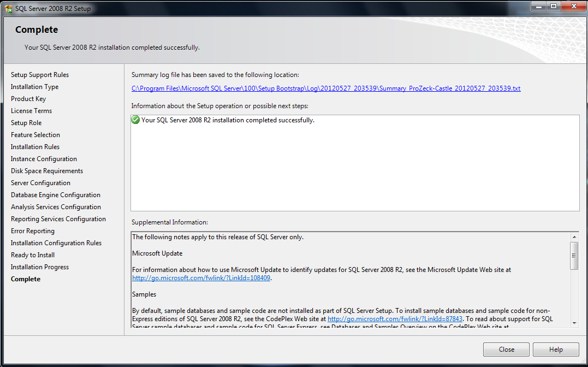Screen dimensions: 588x367
Task: Select the Ready to Install step
Action: 33,255
